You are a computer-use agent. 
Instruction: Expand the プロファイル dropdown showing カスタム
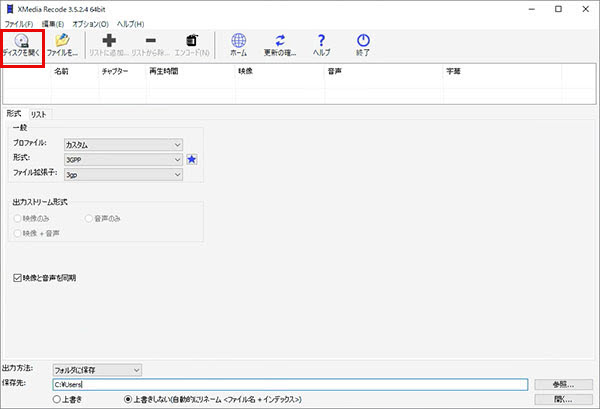tap(123, 145)
